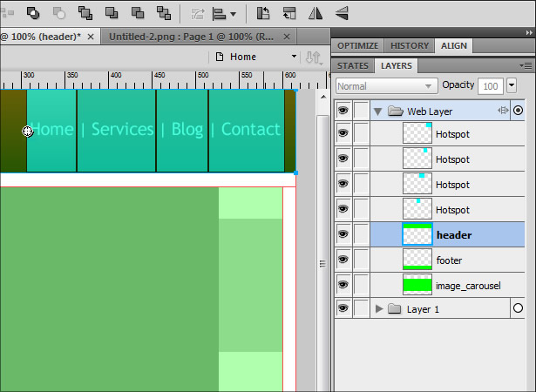Select the image_carousel layer thumbnail

point(417,285)
